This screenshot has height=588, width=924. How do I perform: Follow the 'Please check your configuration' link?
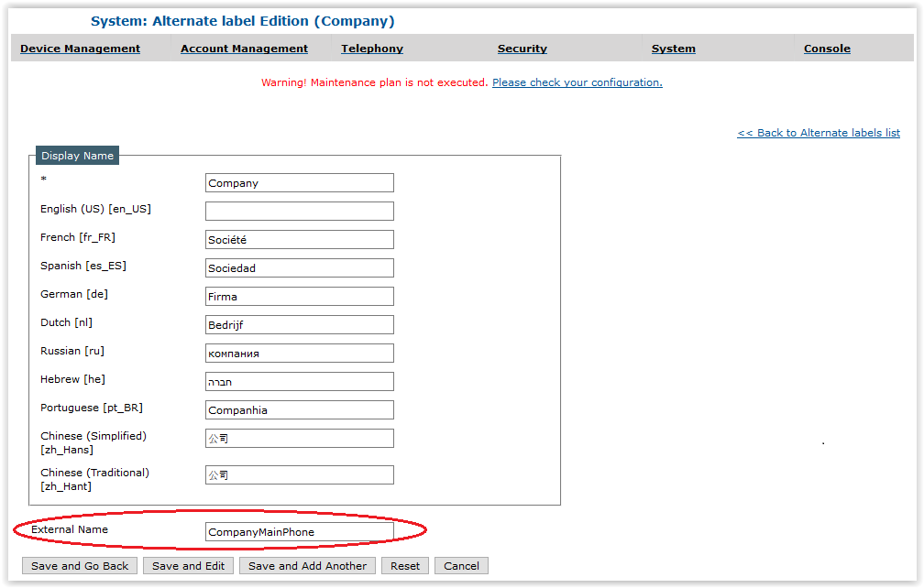click(x=577, y=82)
